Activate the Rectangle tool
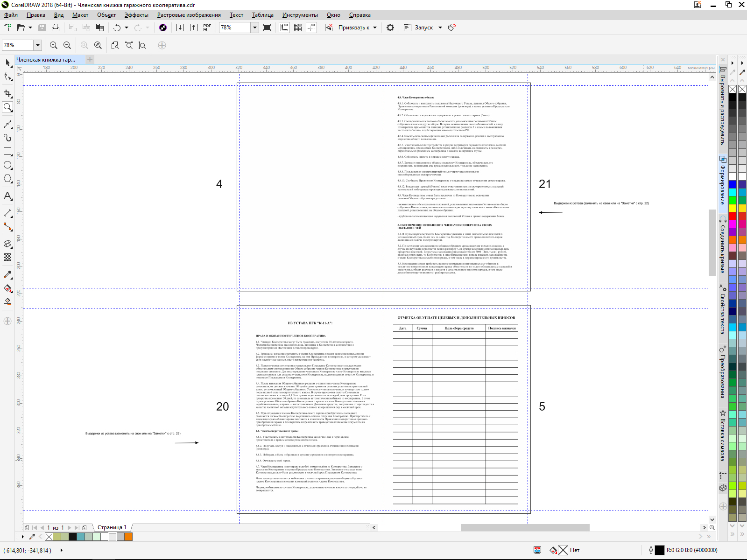747x560 pixels. pyautogui.click(x=7, y=152)
